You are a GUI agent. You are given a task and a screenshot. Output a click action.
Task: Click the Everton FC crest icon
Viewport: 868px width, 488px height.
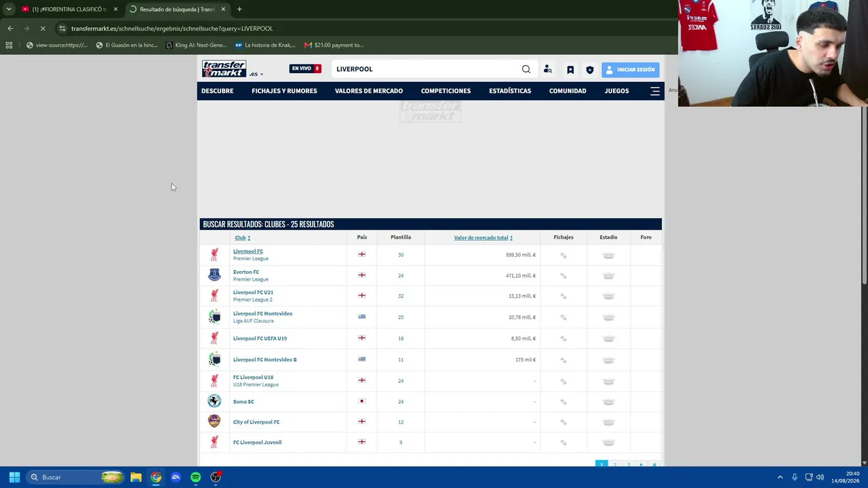click(214, 275)
